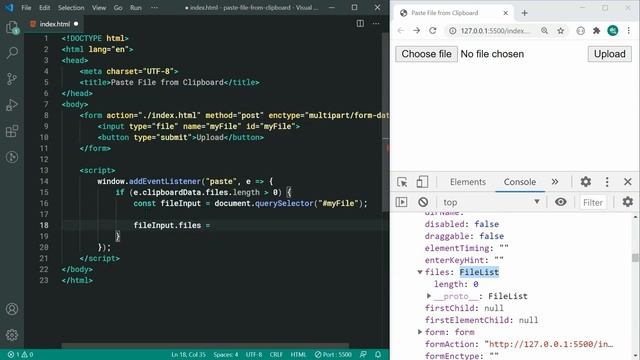Show more DevTools tabs chevron
Image resolution: width=640 pixels, height=360 pixels.
pyautogui.click(x=555, y=182)
